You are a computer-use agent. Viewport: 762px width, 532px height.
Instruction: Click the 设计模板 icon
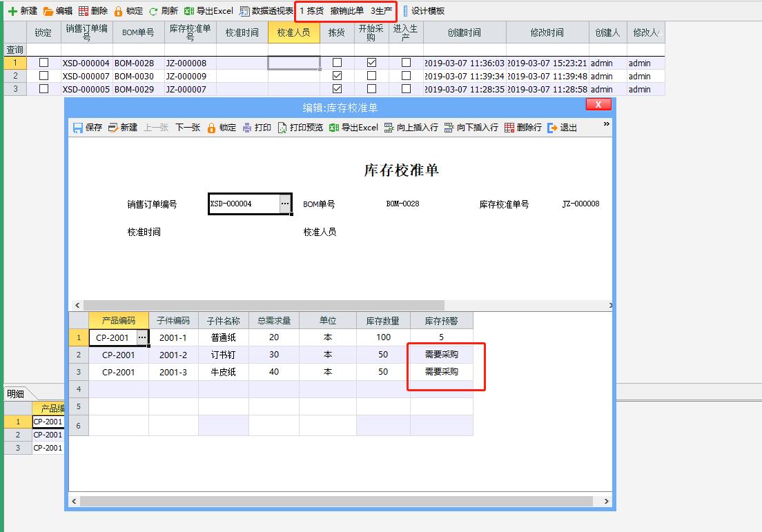pos(405,10)
